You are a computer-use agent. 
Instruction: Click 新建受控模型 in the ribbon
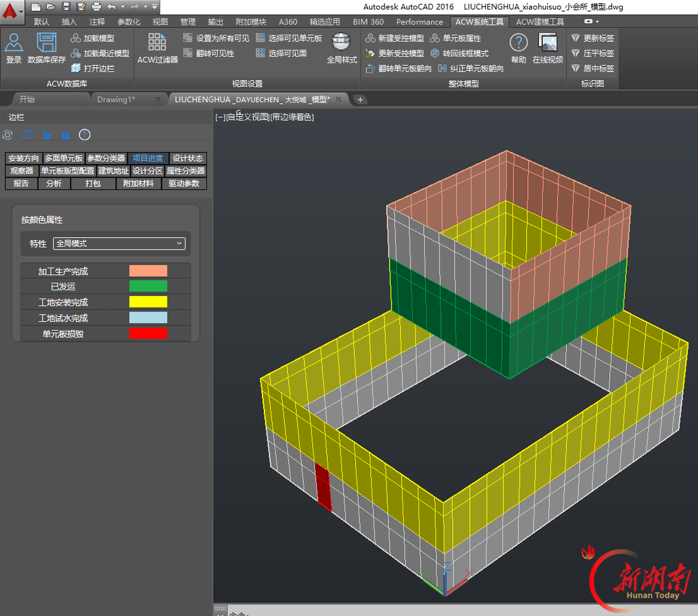click(395, 38)
